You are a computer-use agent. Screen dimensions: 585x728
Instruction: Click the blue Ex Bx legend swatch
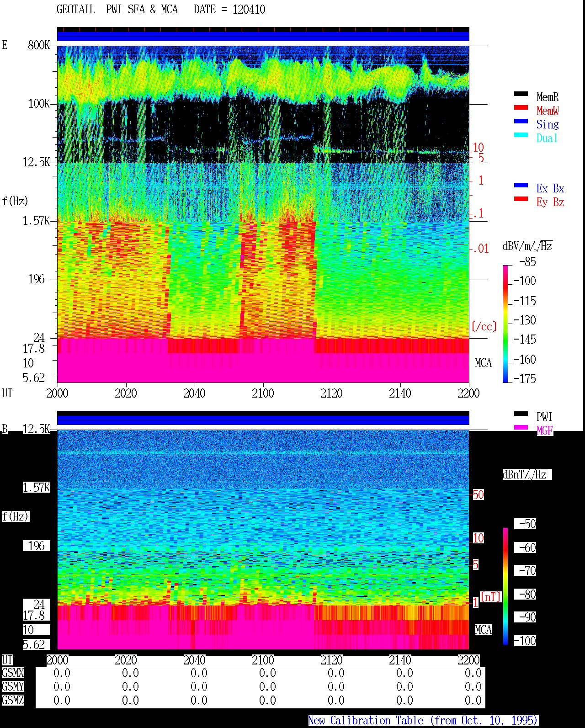click(x=521, y=186)
